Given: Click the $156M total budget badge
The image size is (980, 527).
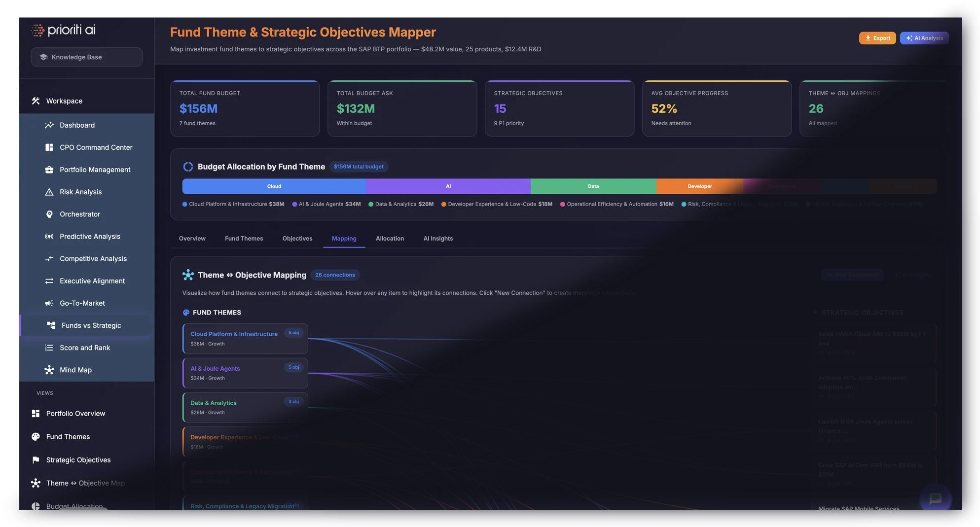Looking at the screenshot, I should [359, 167].
